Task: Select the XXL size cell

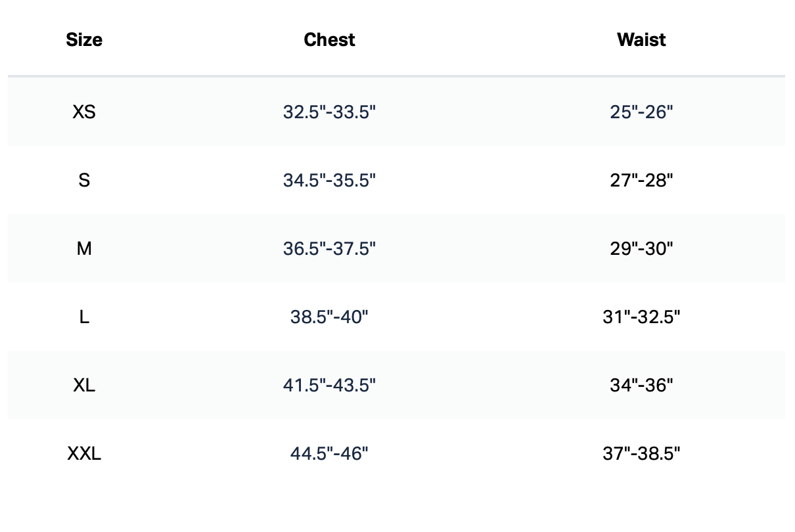Action: point(84,454)
